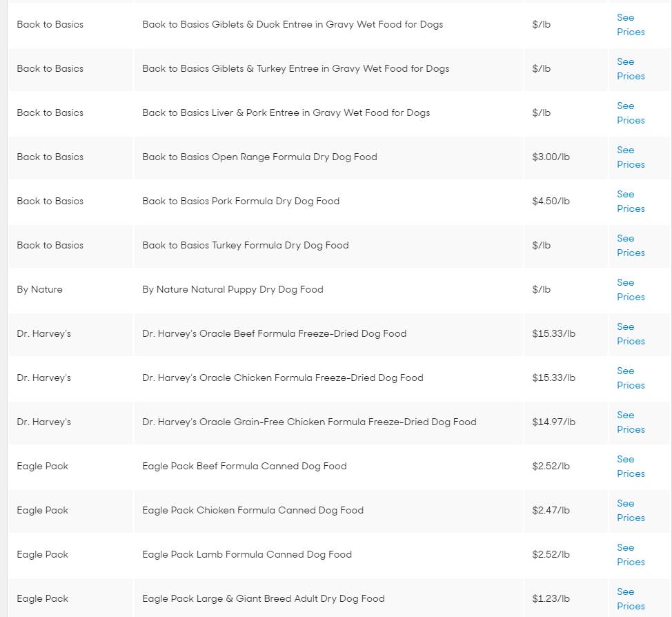Image resolution: width=672 pixels, height=617 pixels.
Task: Click the $/lb price in Giblets & Duck row
Action: [542, 24]
